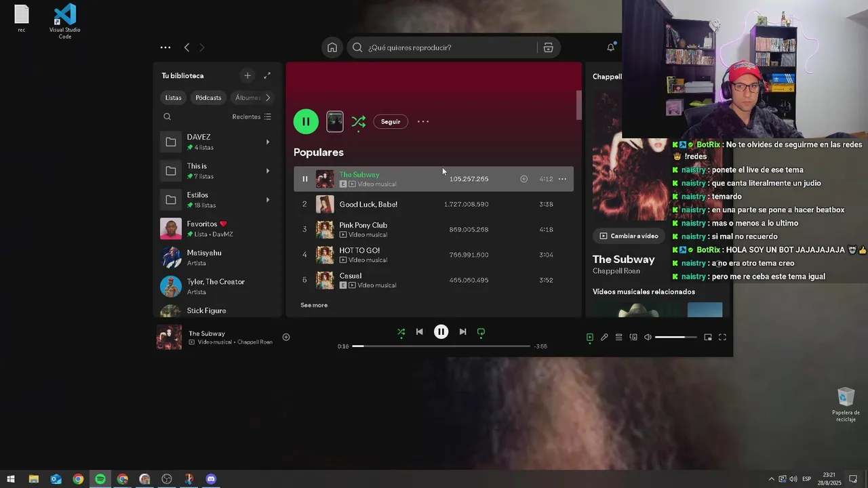Select the Pódcasts filter chip
The width and height of the screenshot is (868, 488).
coord(208,98)
